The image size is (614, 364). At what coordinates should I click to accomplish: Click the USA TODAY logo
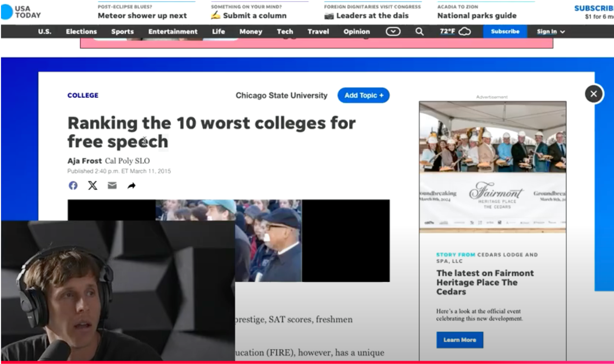tap(21, 12)
